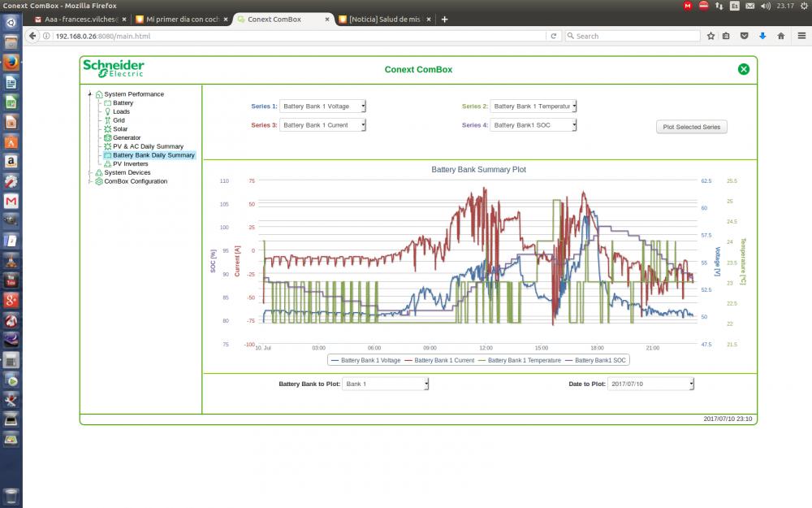This screenshot has height=508, width=812.
Task: Bookmark this page with the star icon
Action: click(x=711, y=36)
